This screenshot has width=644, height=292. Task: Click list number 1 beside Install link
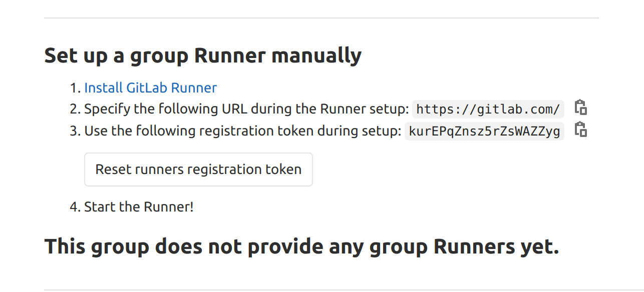click(x=75, y=88)
